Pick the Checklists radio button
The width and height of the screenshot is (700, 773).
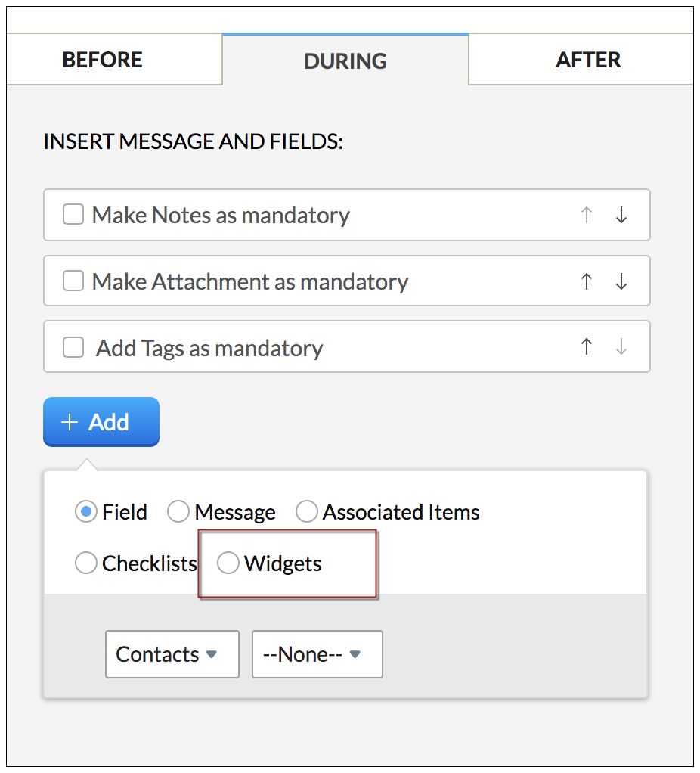click(86, 563)
